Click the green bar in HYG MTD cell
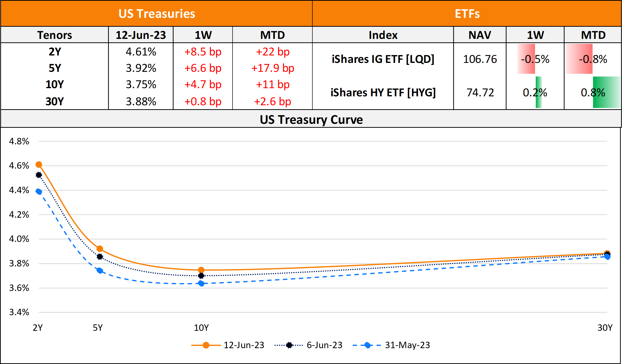The height and width of the screenshot is (364, 622). (606, 92)
